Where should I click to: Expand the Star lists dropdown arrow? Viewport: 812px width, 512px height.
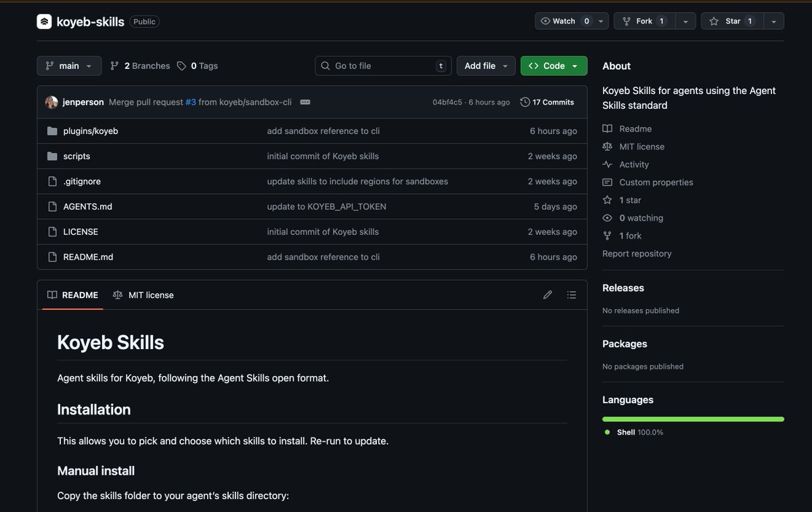coord(773,21)
